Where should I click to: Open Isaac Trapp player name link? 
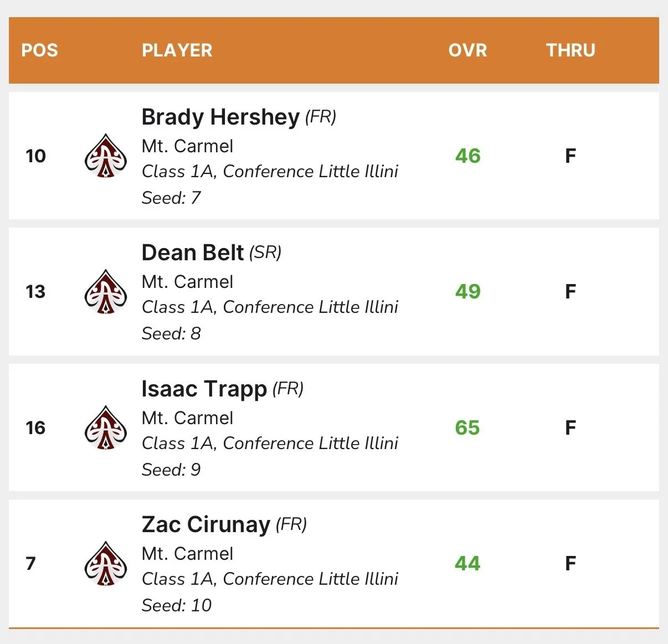coord(204,389)
